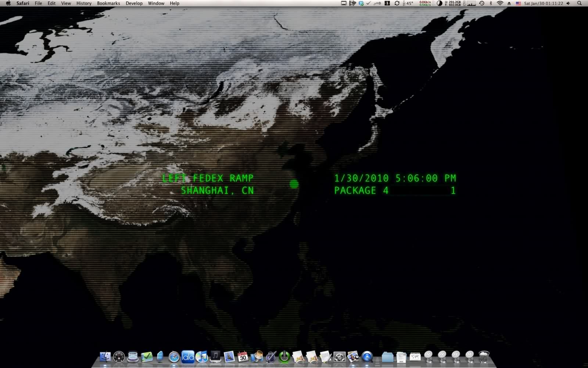Screen dimensions: 588x368
Task: Open the blue folder stack in dock
Action: point(387,357)
